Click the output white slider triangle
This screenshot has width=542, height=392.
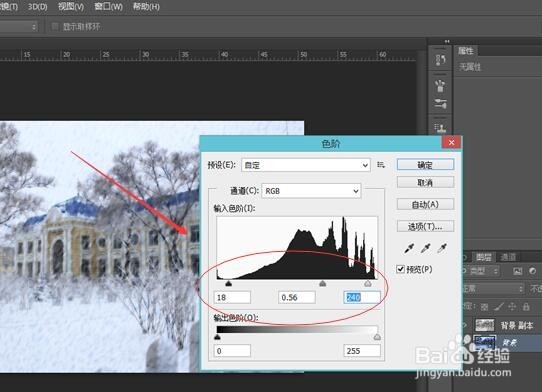(377, 337)
